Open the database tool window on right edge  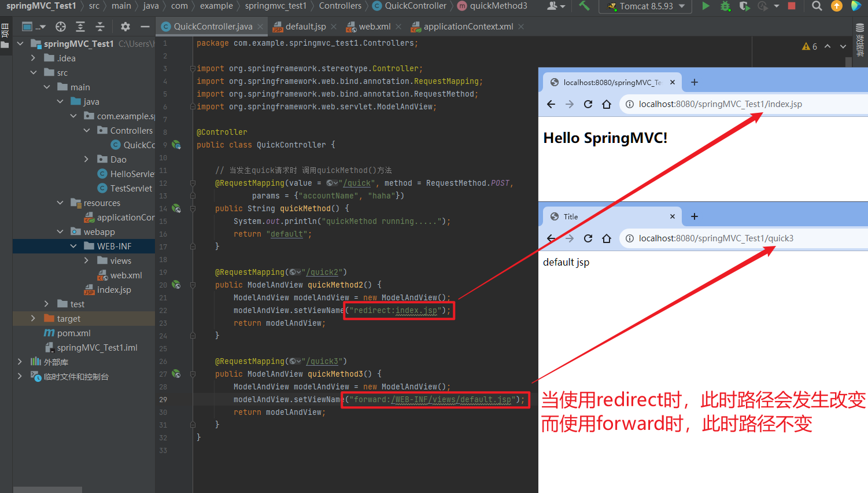[x=860, y=39]
